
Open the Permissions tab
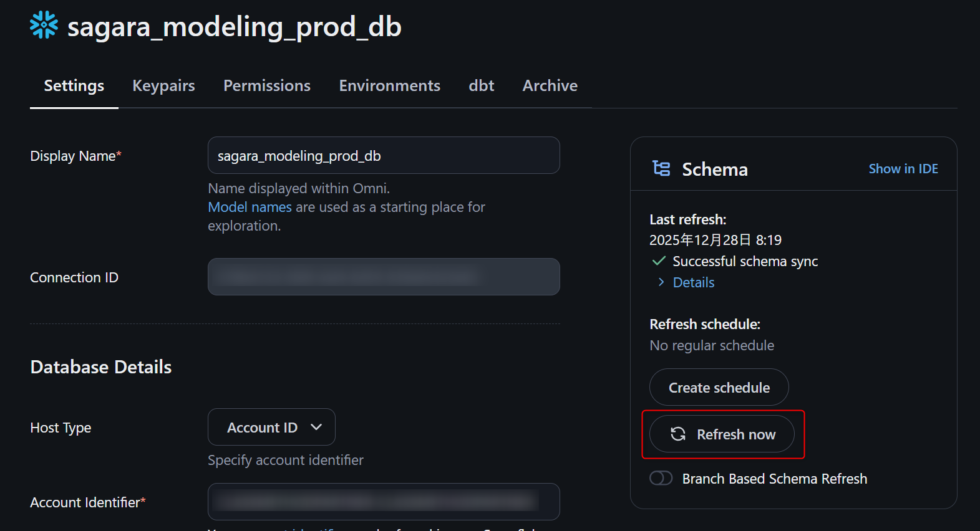pyautogui.click(x=267, y=85)
